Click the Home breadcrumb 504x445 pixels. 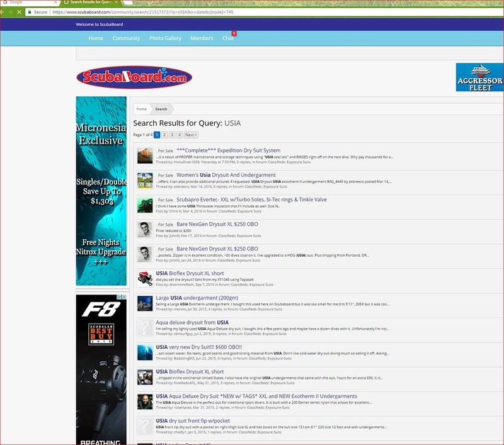pos(141,109)
